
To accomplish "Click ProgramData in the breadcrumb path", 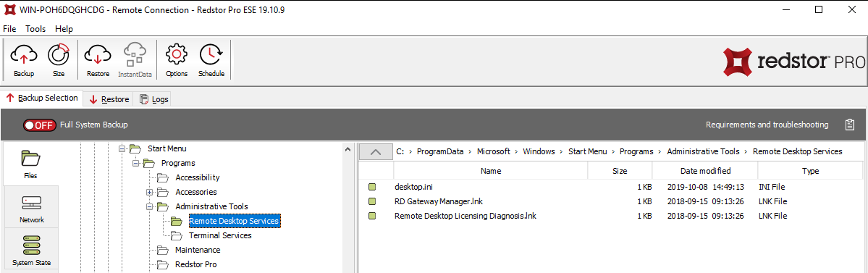I will [x=440, y=151].
